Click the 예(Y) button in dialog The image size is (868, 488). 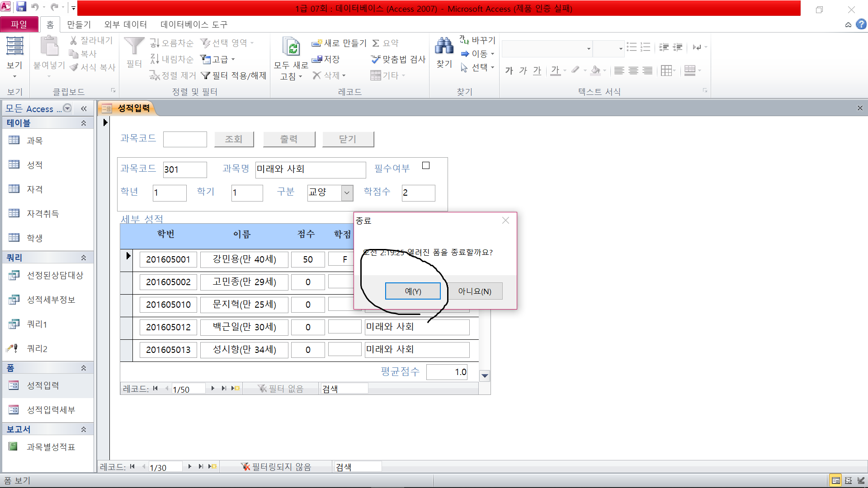413,291
